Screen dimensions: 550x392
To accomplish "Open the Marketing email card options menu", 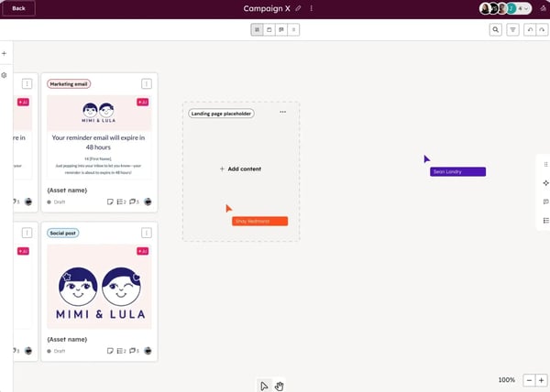I will pyautogui.click(x=147, y=83).
